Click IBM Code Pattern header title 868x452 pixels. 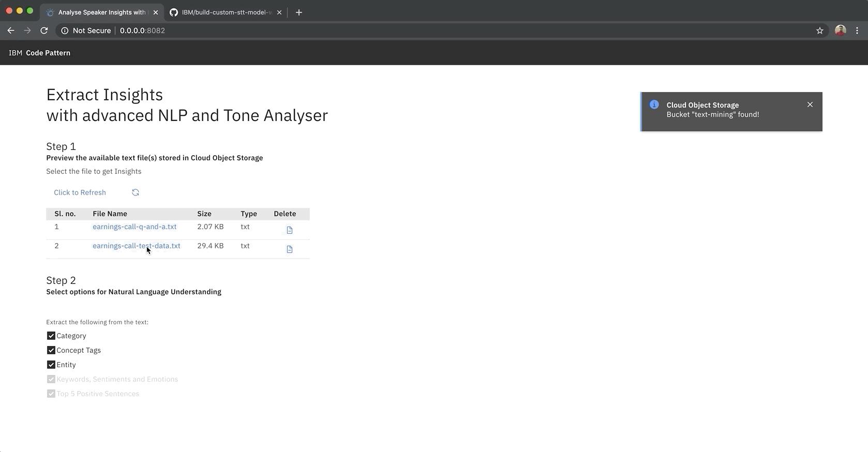pos(39,53)
